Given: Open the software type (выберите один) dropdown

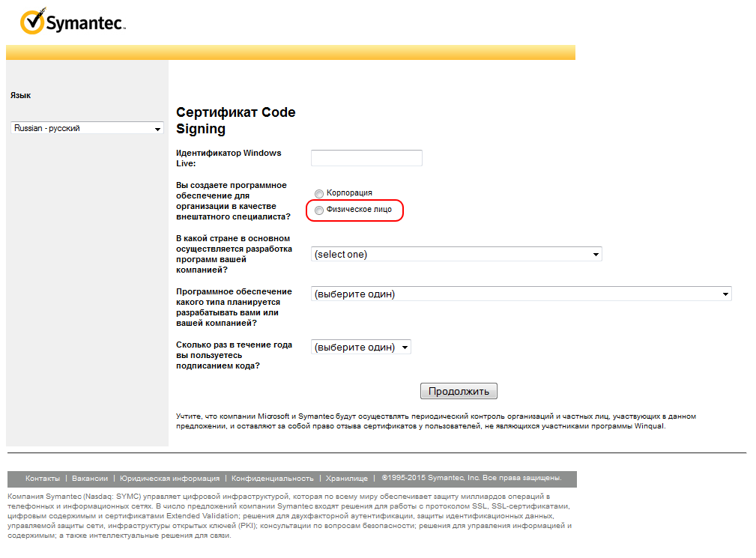Looking at the screenshot, I should click(521, 294).
